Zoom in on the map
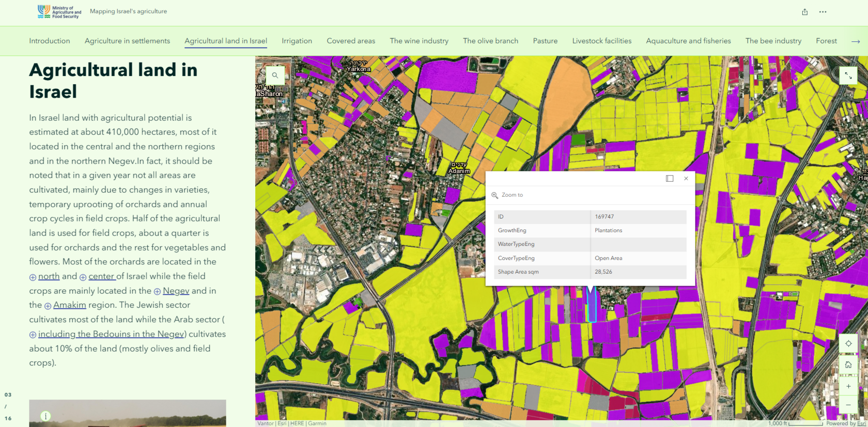 click(x=848, y=386)
